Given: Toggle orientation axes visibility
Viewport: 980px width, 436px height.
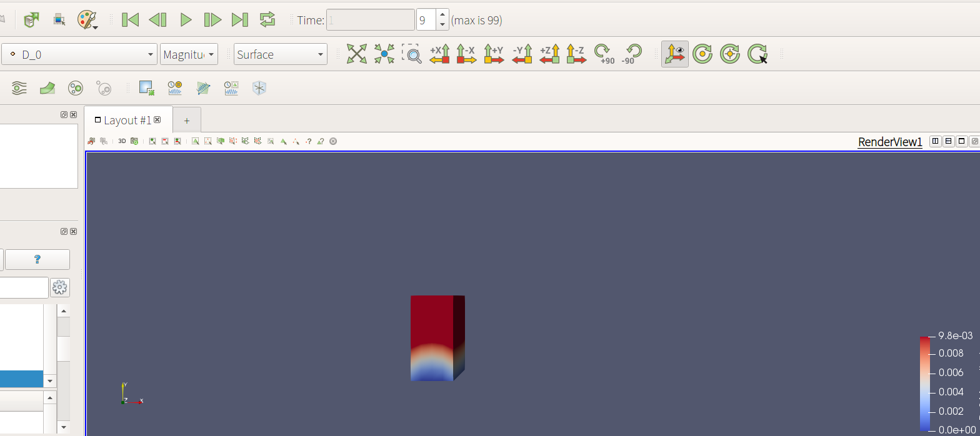Looking at the screenshot, I should 675,54.
